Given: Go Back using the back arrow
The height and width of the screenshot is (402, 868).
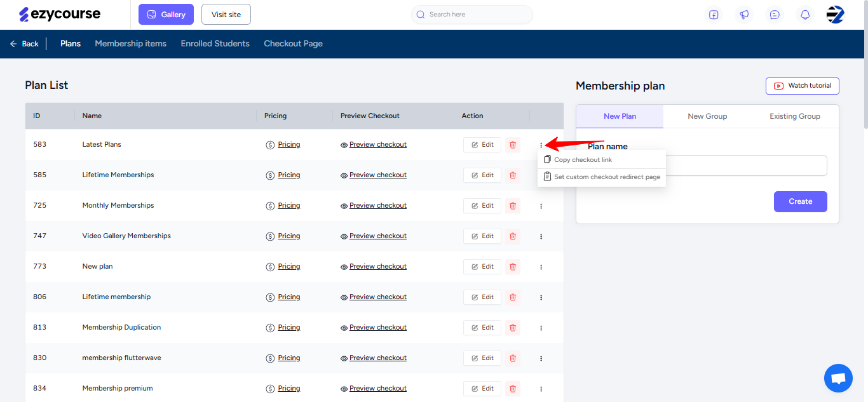Looking at the screenshot, I should (24, 44).
